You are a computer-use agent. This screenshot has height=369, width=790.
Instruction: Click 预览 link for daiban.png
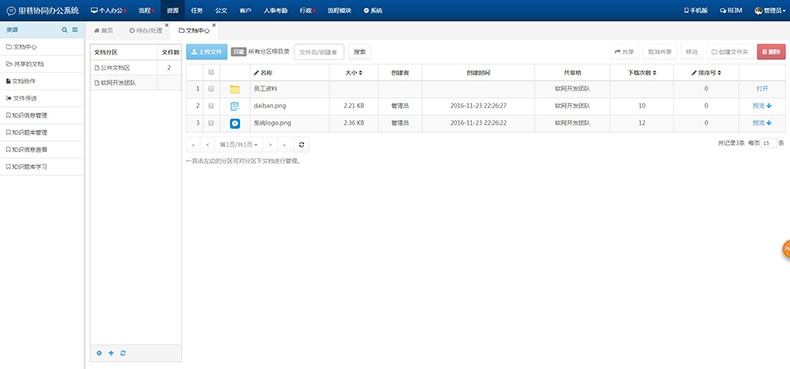(x=758, y=106)
